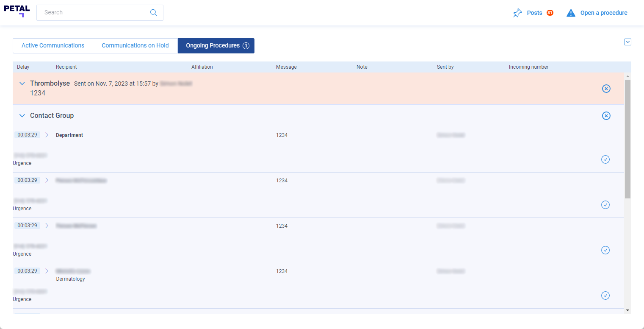This screenshot has width=644, height=329.
Task: Click the Sent by column header
Action: (x=445, y=67)
